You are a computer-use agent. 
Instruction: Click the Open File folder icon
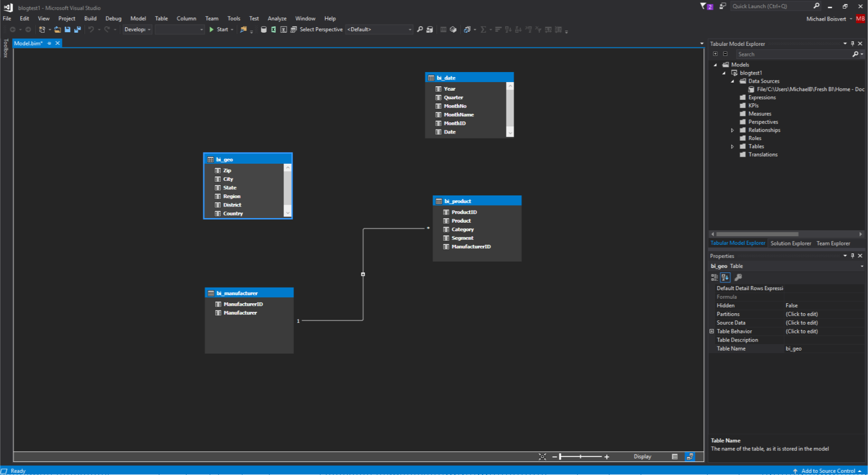coord(57,30)
